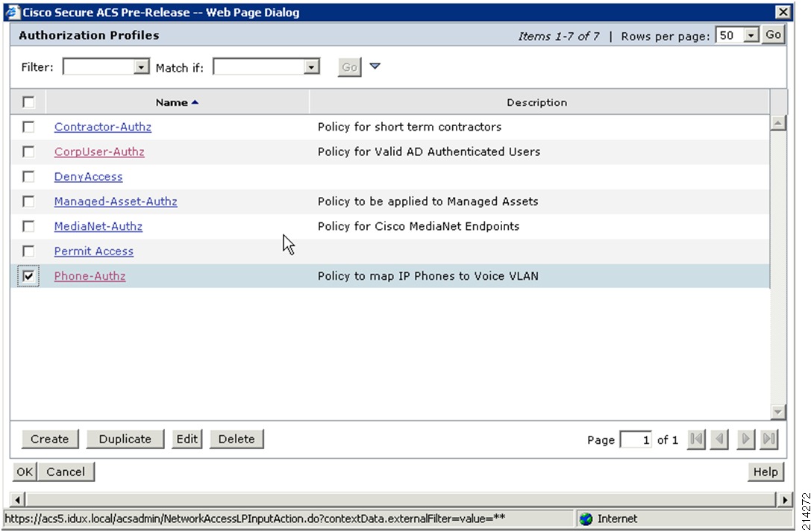The height and width of the screenshot is (532, 811).
Task: Open the DenyAccess profile link
Action: coord(89,176)
